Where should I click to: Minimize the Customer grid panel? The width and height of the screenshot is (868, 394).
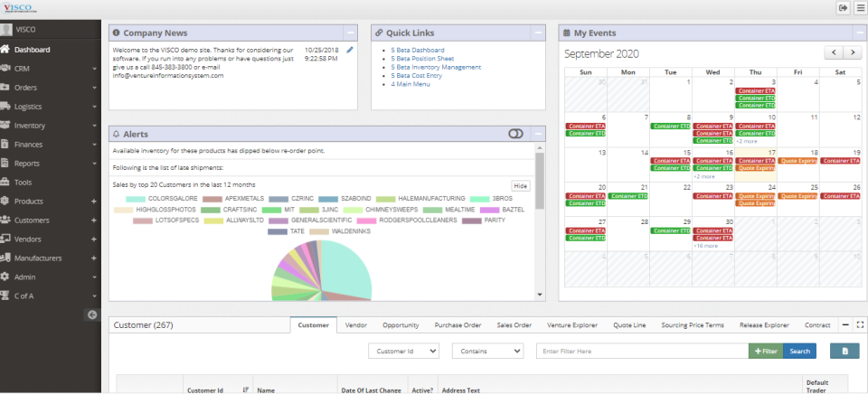click(x=845, y=324)
